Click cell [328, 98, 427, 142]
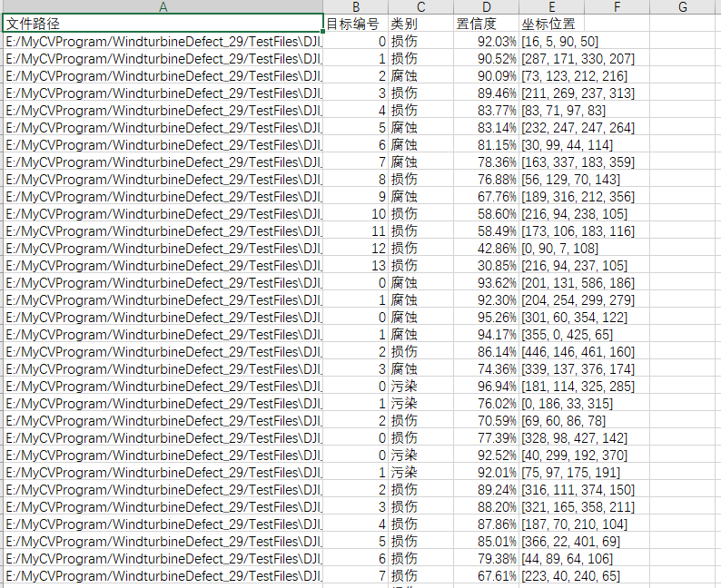The height and width of the screenshot is (588, 721). pos(552,437)
